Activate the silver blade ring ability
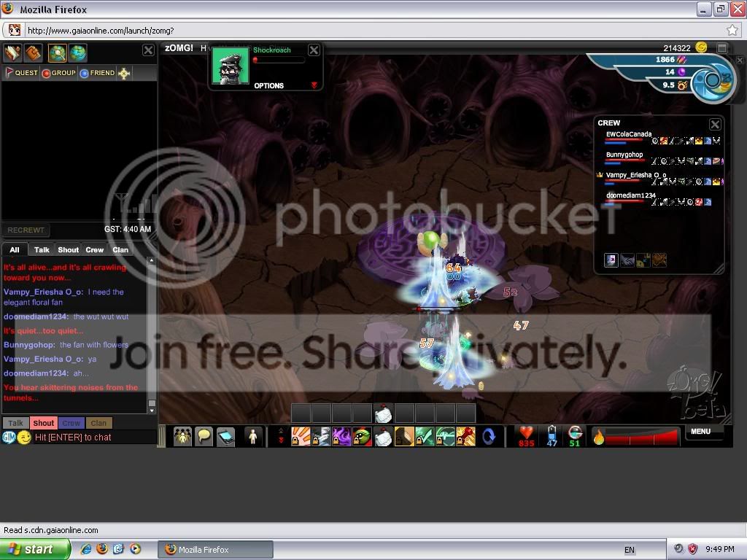Viewport: 747px width, 560px height. click(321, 436)
